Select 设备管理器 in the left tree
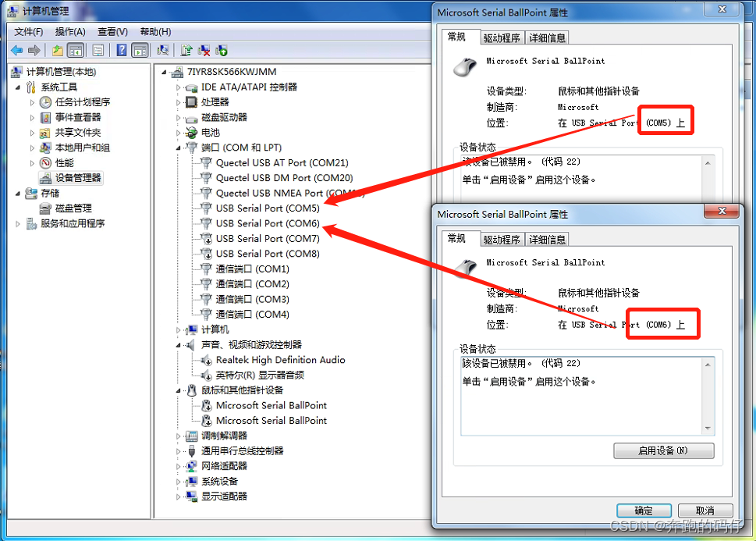This screenshot has width=756, height=541. [x=78, y=177]
